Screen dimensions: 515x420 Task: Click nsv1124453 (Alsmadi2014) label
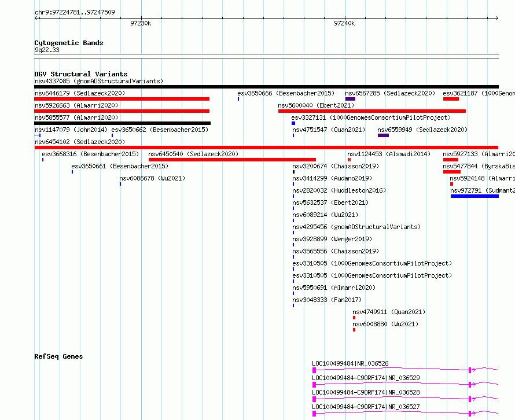coord(389,154)
